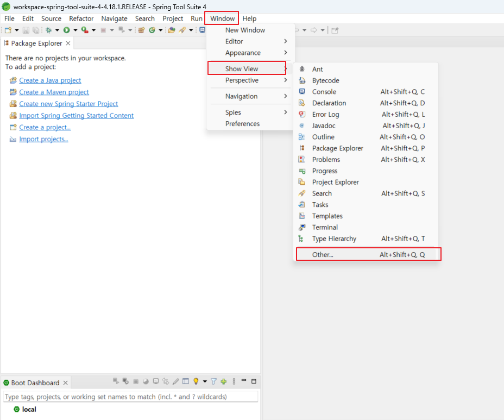
Task: Open the dropdown arrow beside the Search icon
Action: coord(191,30)
